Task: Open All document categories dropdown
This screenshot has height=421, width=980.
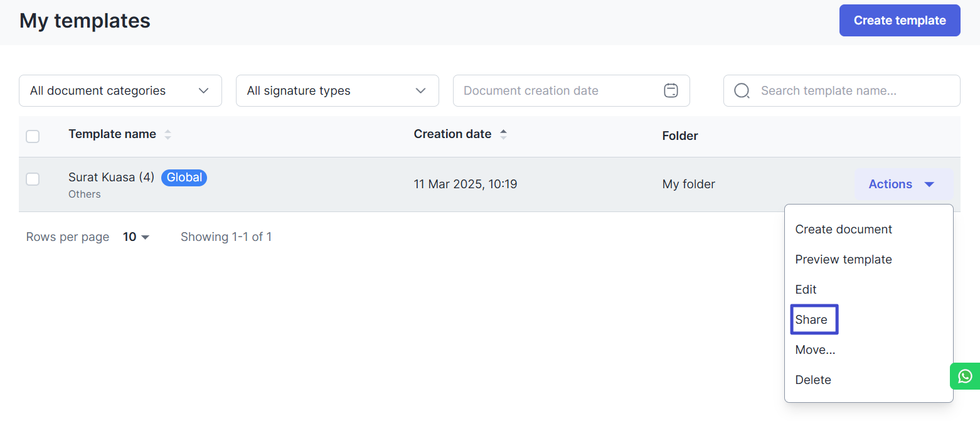Action: pos(120,91)
